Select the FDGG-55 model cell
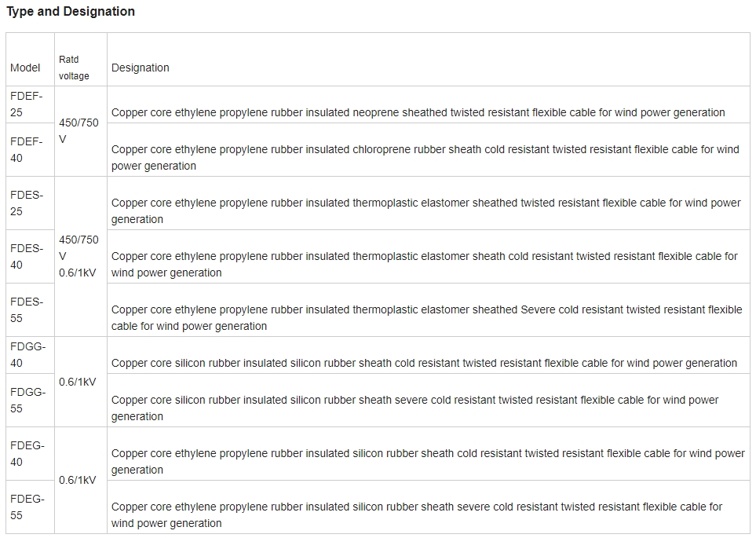The height and width of the screenshot is (538, 756). [31, 400]
